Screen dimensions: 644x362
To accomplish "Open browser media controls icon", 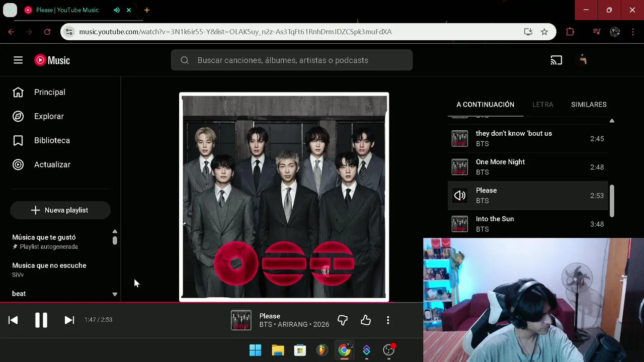I will [597, 32].
